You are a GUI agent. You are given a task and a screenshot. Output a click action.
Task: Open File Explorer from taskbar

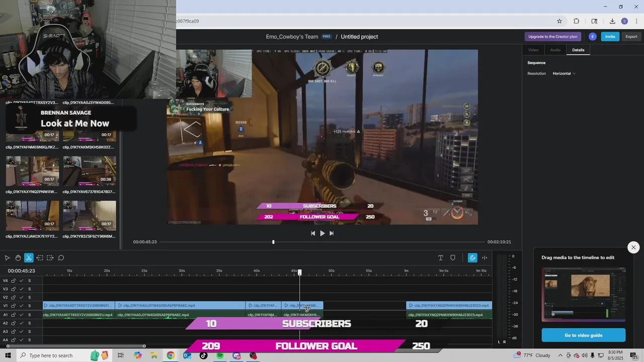[x=154, y=355]
